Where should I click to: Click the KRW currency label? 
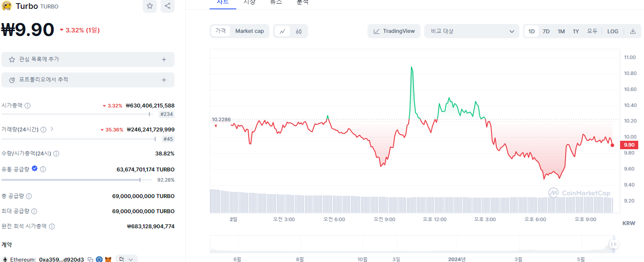628,223
